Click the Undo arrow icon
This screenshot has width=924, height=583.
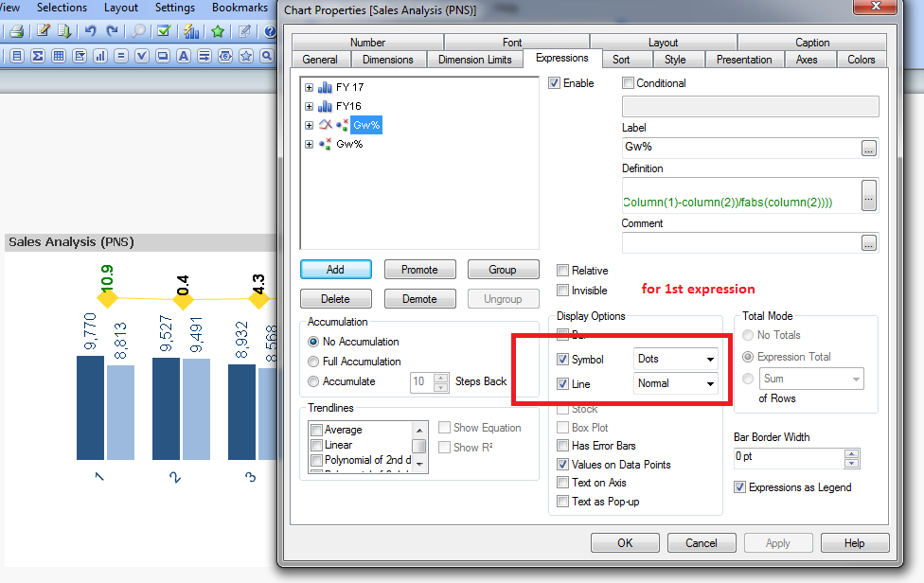pyautogui.click(x=90, y=31)
